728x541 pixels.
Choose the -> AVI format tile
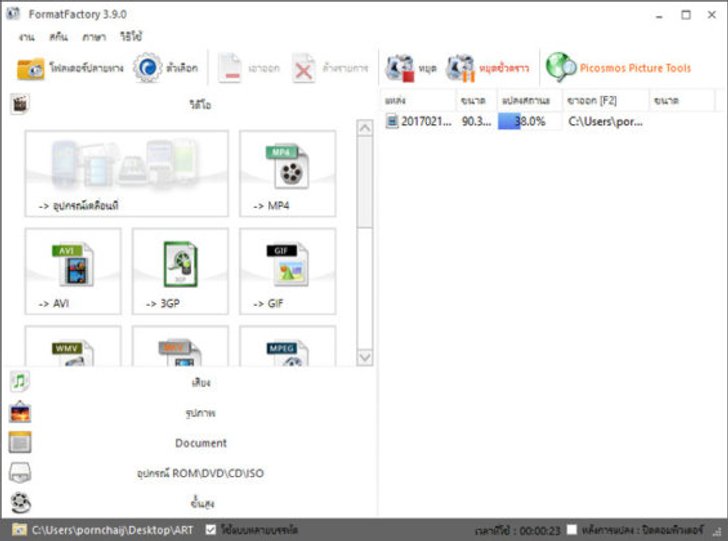(73, 271)
